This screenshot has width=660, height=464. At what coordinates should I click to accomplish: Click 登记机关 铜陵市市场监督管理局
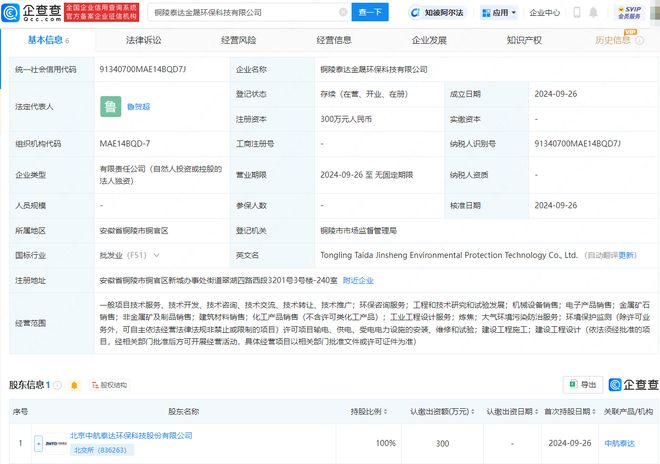(x=358, y=231)
